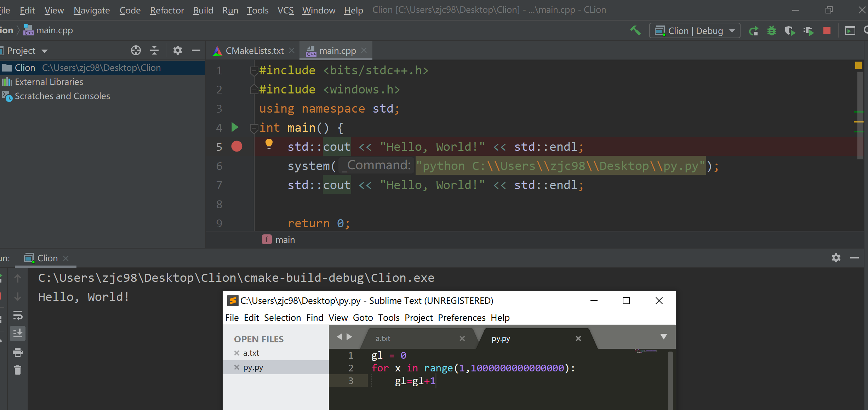Screen dimensions: 868x410
Task: Hide the Run tool window
Action: pyautogui.click(x=855, y=258)
